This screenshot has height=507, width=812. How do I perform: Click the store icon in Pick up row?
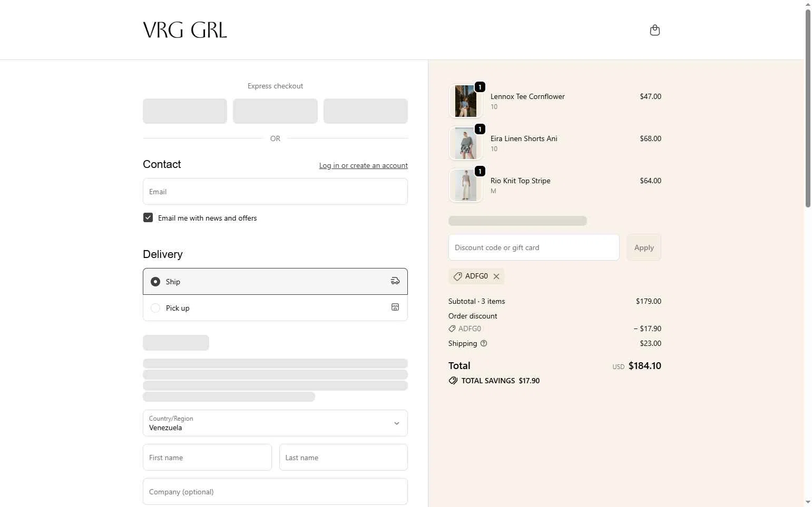[395, 307]
